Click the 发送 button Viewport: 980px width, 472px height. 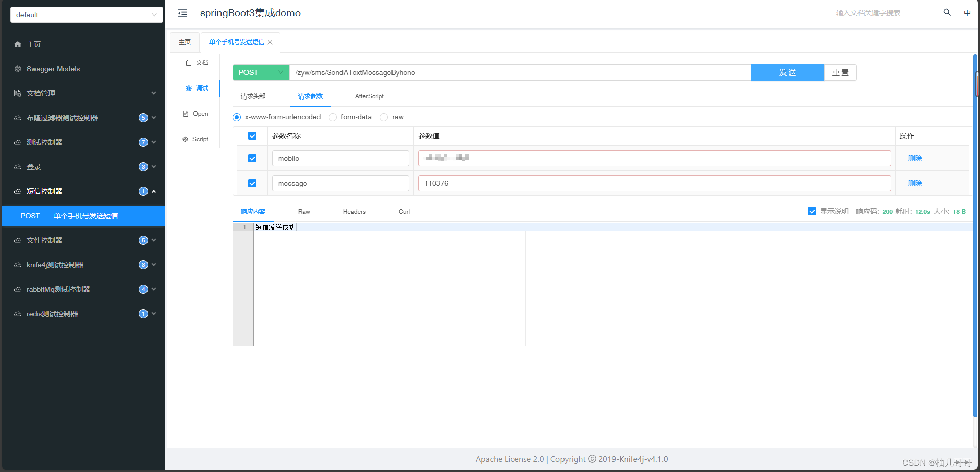(788, 72)
